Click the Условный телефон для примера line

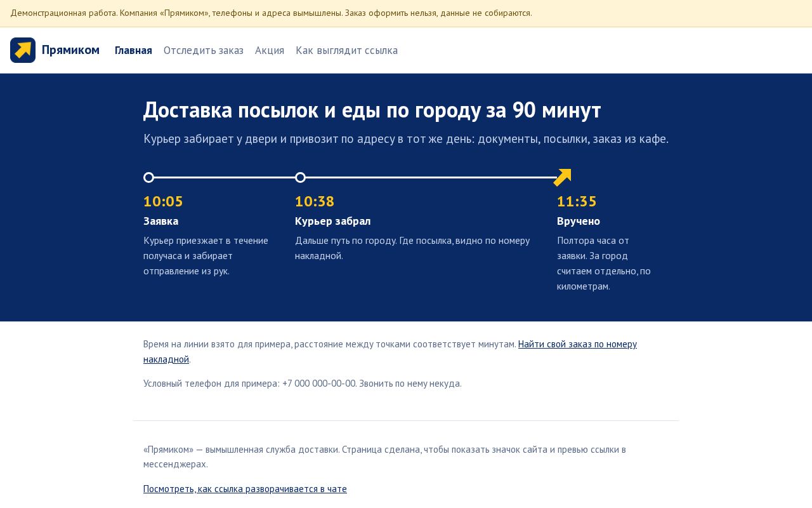click(303, 384)
